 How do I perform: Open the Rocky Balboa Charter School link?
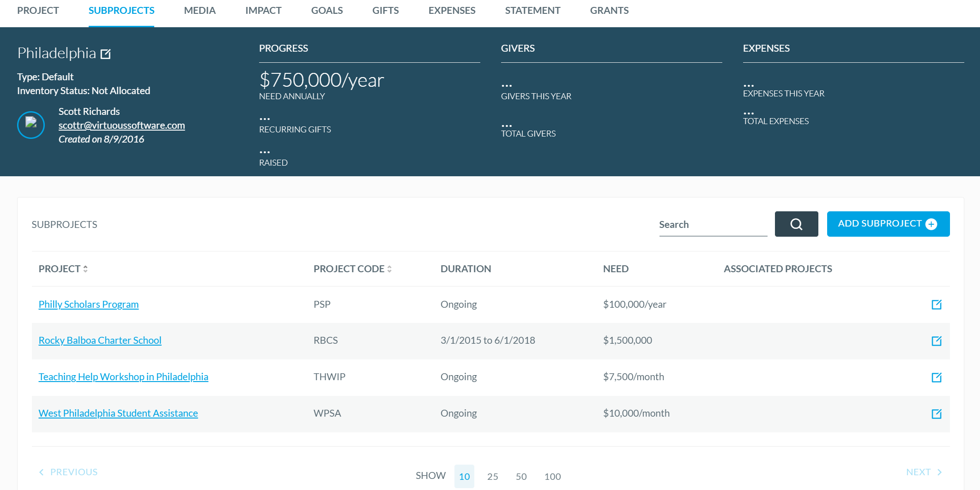click(100, 341)
